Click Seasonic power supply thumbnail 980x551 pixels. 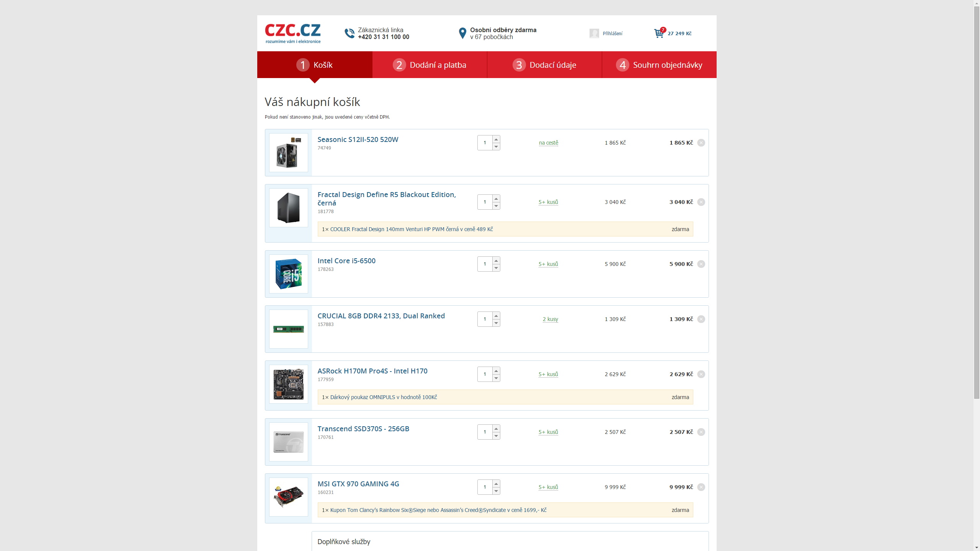pyautogui.click(x=288, y=153)
